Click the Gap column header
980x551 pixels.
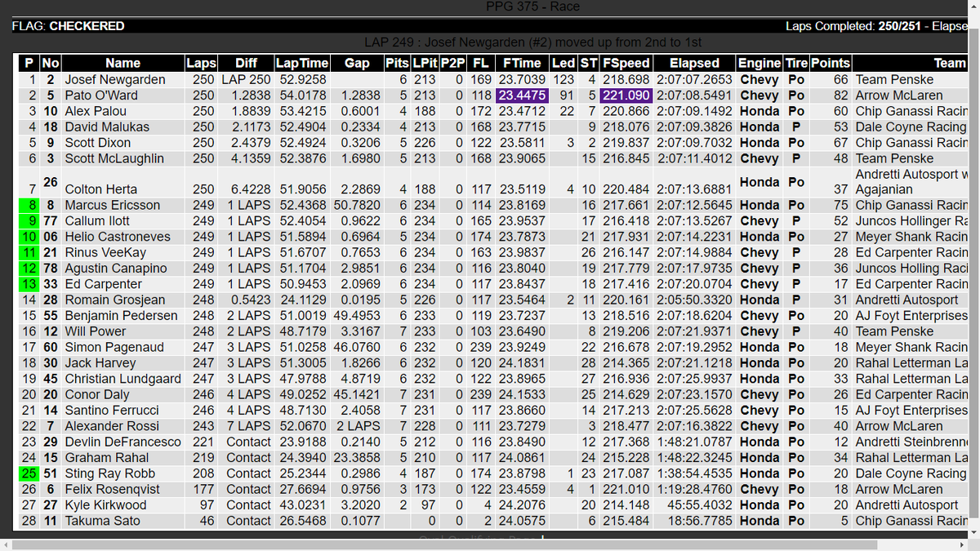pos(357,63)
